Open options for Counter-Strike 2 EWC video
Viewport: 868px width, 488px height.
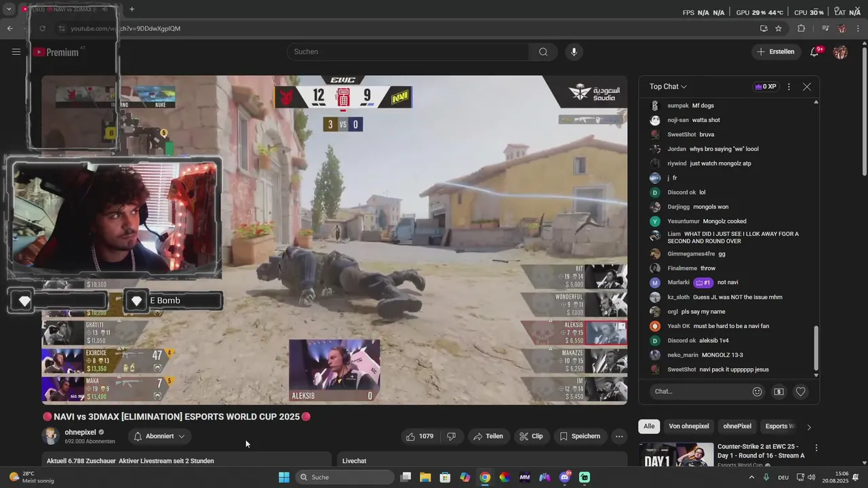(816, 448)
